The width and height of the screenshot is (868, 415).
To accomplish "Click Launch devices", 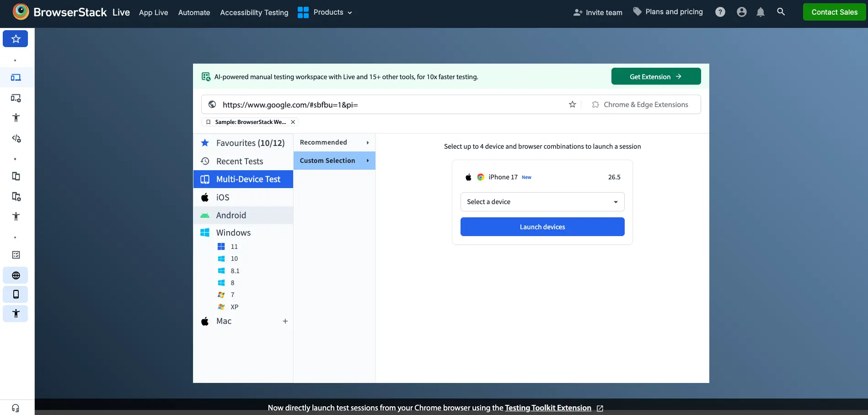I will (542, 227).
